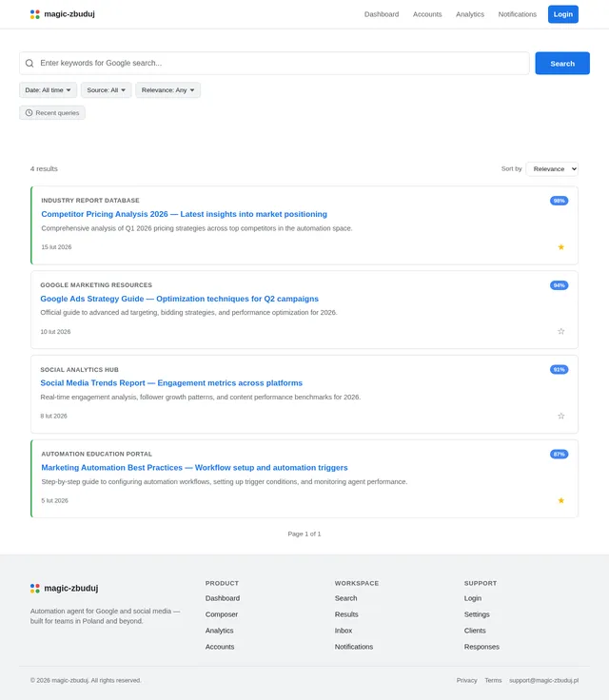Screen dimensions: 609x700
Task: Click footer Composer link
Action: (x=222, y=614)
